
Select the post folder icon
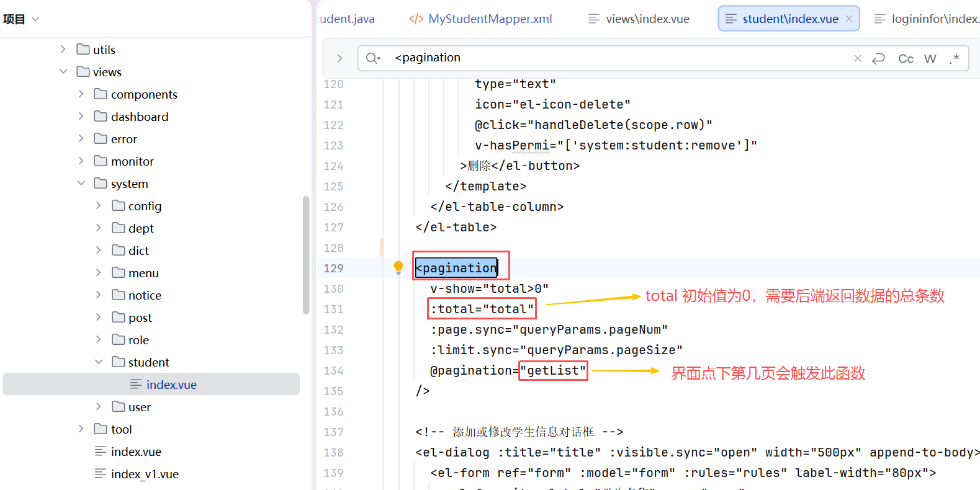(118, 317)
